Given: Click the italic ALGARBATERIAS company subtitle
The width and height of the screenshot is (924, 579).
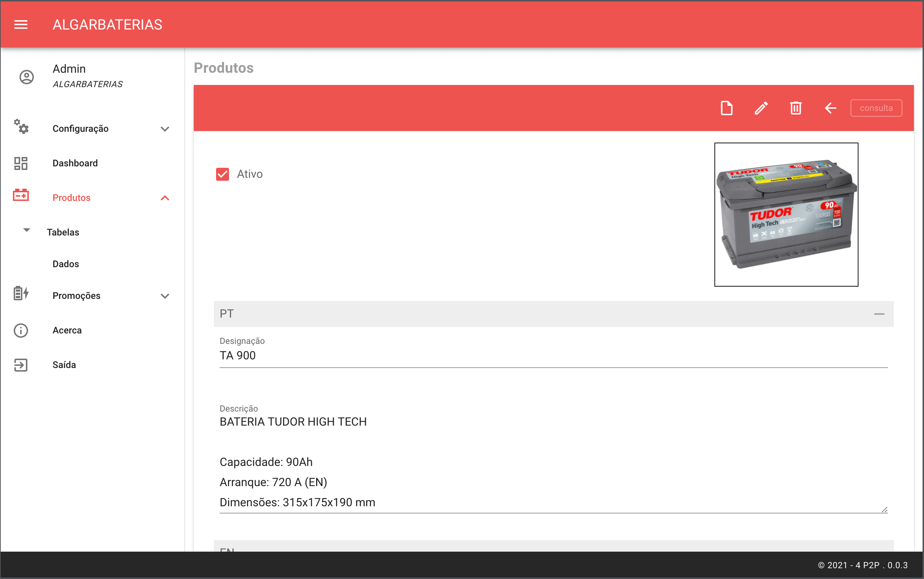Looking at the screenshot, I should 88,84.
